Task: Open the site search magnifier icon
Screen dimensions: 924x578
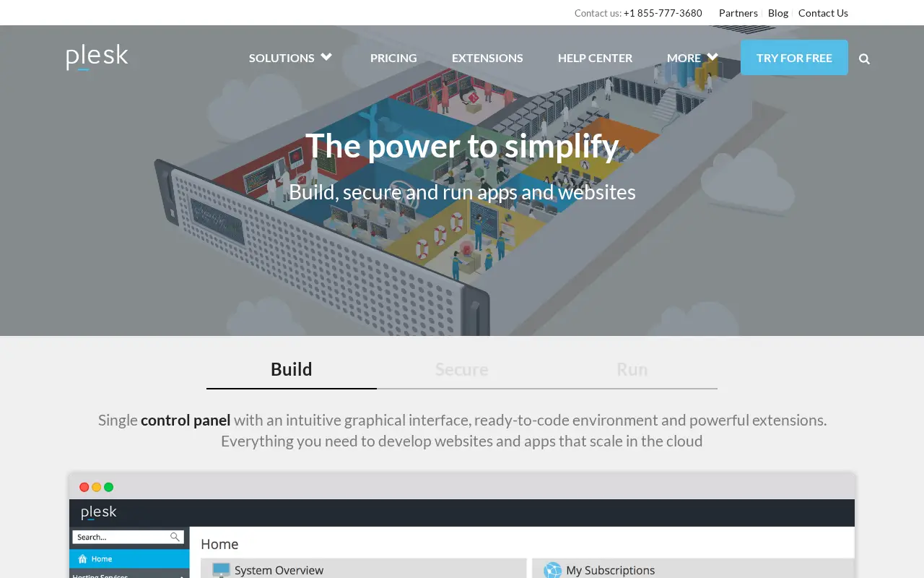Action: coord(864,59)
